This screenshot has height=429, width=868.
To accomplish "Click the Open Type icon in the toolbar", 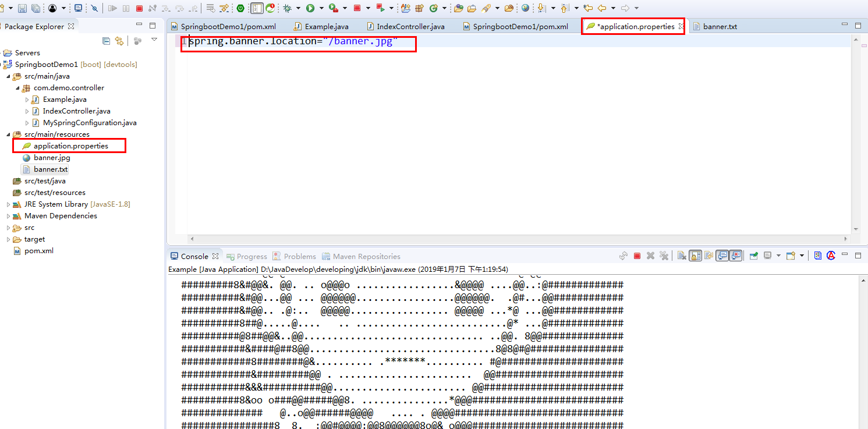I will (458, 8).
